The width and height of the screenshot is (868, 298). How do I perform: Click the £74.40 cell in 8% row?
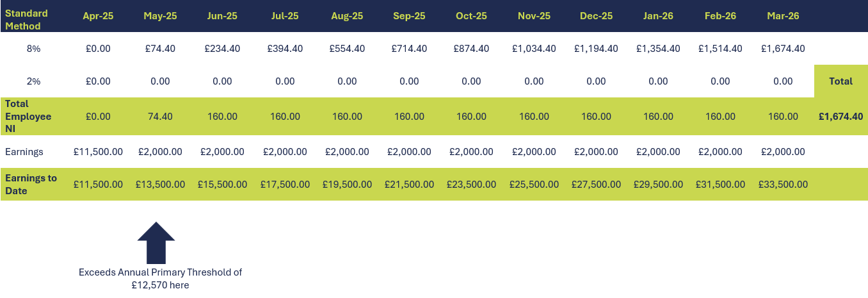pos(160,49)
